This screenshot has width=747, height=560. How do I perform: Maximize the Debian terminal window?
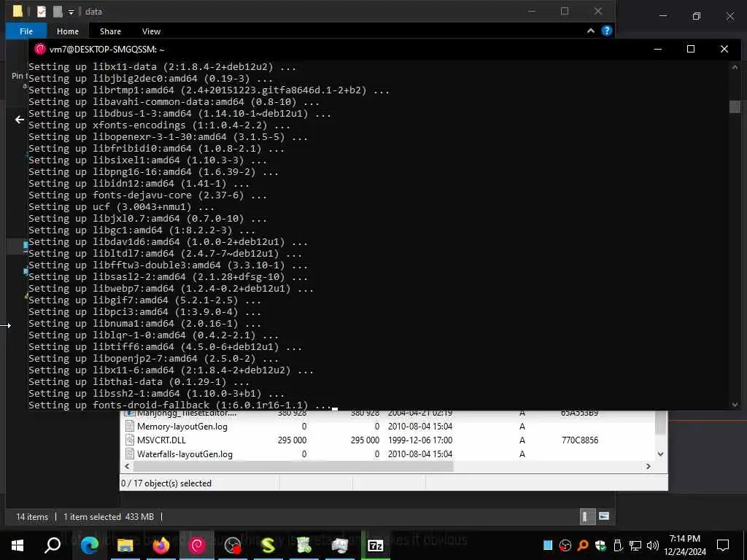(691, 49)
